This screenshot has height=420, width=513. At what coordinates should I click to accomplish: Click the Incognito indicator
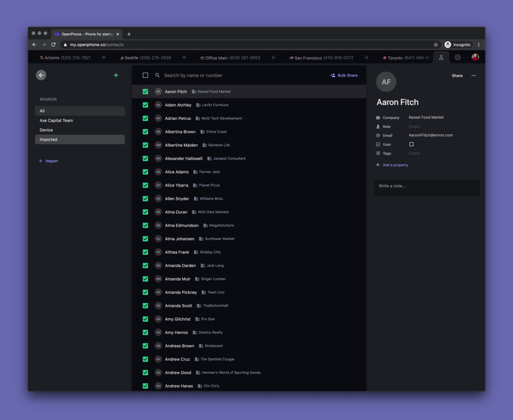[x=458, y=45]
